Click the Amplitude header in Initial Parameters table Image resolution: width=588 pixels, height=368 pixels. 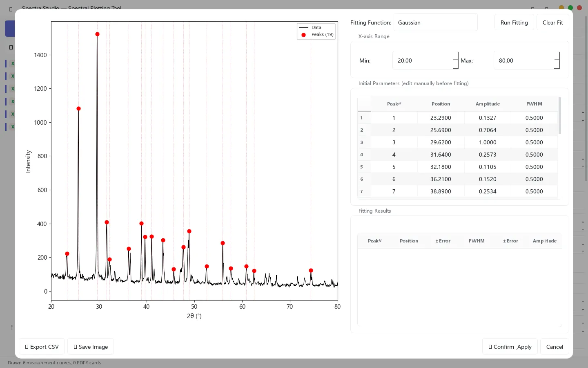pyautogui.click(x=488, y=104)
